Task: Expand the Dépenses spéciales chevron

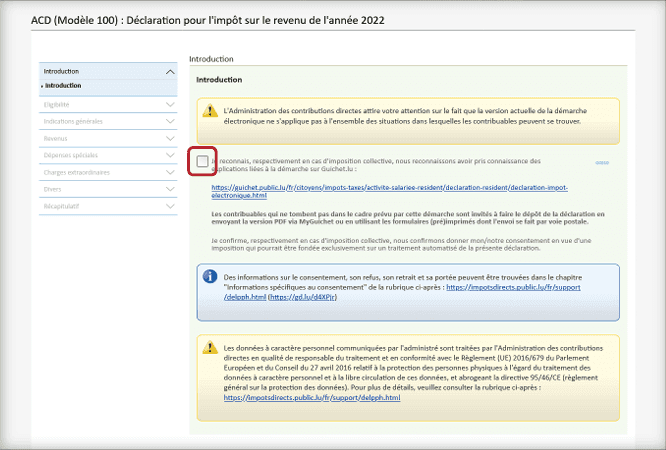Action: (x=169, y=156)
